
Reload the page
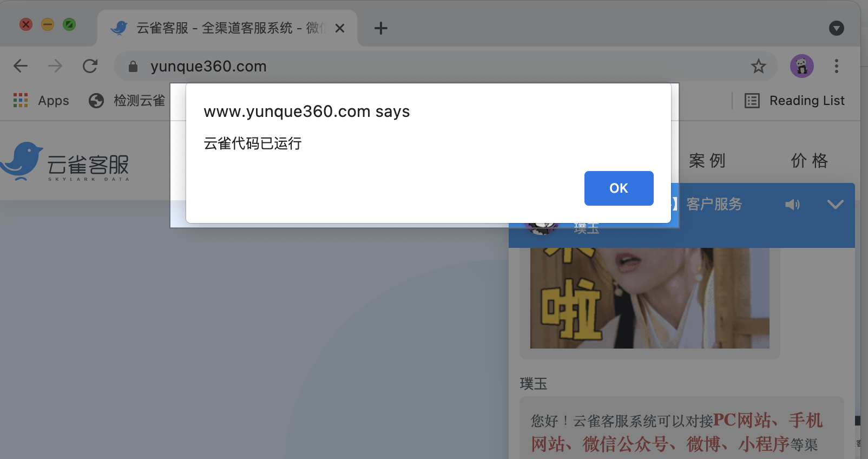(x=90, y=66)
